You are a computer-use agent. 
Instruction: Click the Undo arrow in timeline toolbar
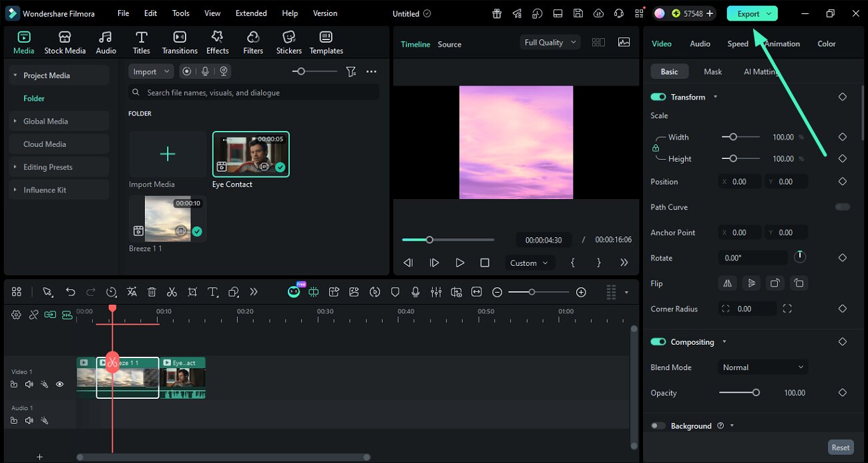(x=70, y=292)
